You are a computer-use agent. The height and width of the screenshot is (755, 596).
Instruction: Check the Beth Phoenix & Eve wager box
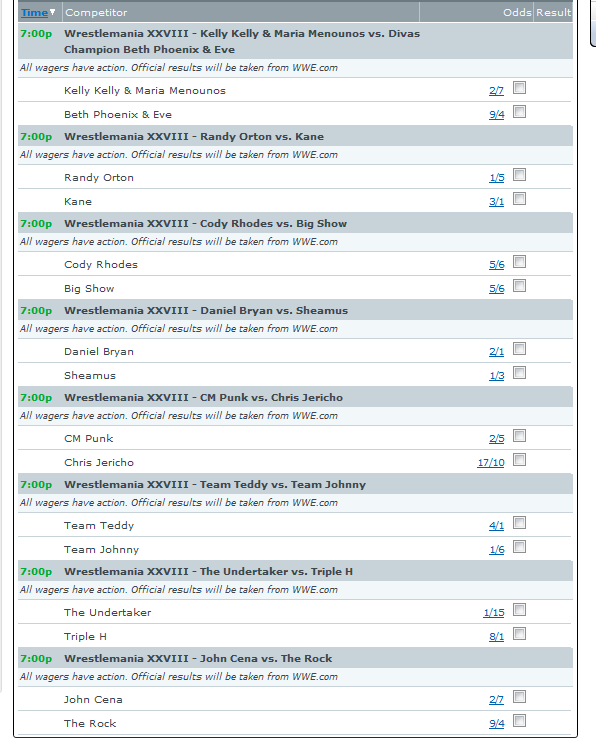[519, 112]
